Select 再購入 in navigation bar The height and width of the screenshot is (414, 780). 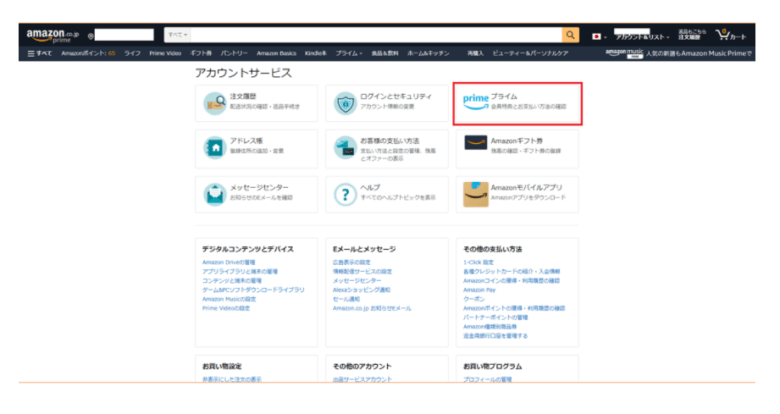pyautogui.click(x=475, y=53)
